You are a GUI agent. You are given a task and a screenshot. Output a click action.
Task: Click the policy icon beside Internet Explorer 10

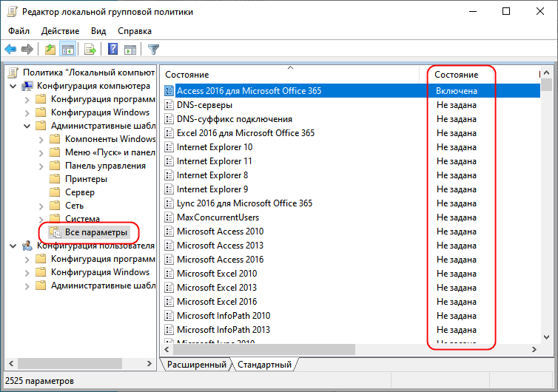tap(169, 147)
